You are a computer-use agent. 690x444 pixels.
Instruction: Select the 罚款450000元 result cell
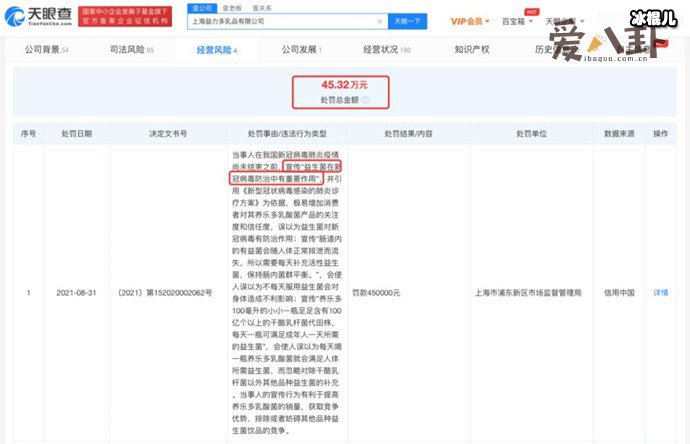click(376, 293)
